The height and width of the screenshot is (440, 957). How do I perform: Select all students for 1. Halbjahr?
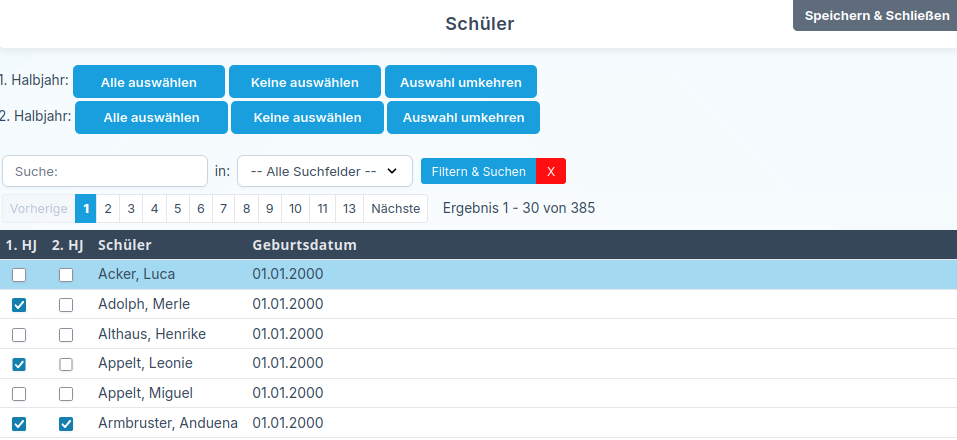click(x=149, y=82)
